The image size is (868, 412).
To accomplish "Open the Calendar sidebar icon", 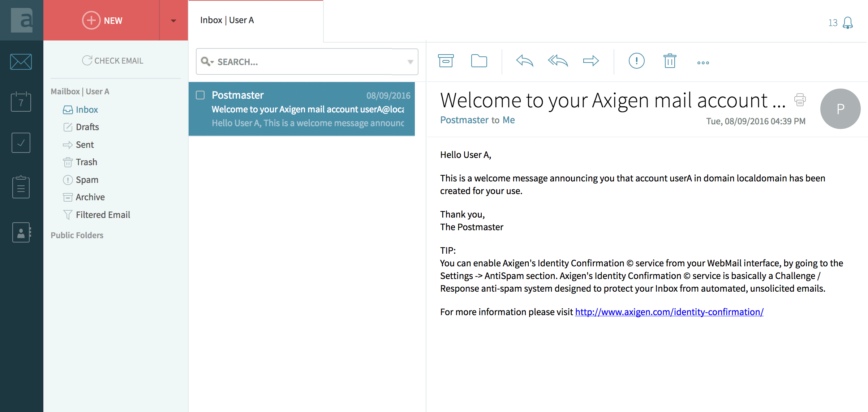I will click(x=21, y=102).
